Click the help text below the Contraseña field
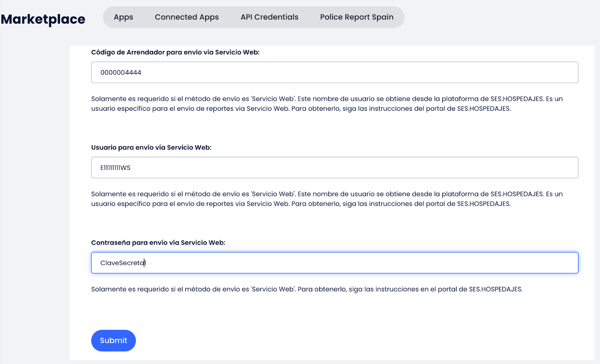This screenshot has width=600, height=364. pos(306,289)
